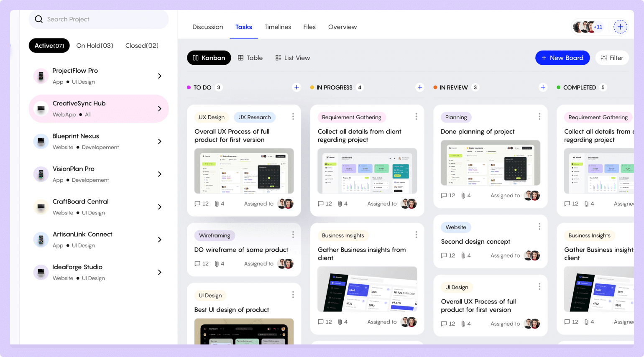Expand the Blueprint Nexus project arrow
The image size is (644, 357).
(x=159, y=141)
